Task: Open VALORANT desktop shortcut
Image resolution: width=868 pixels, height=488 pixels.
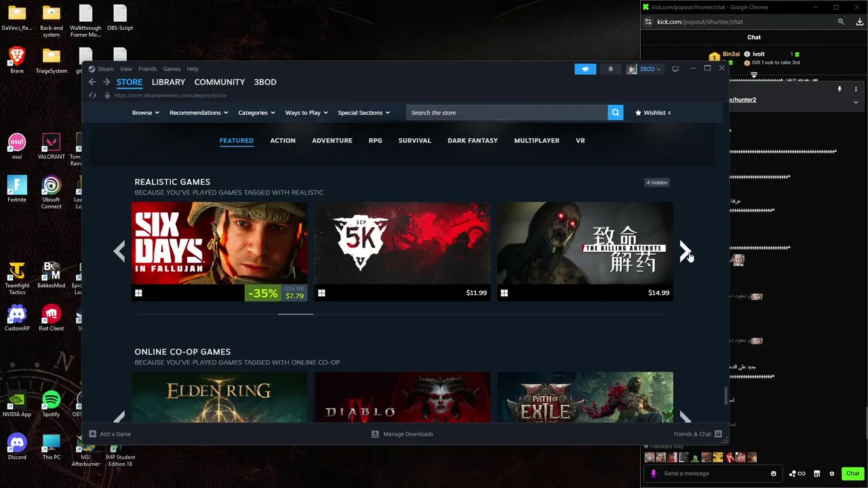Action: coord(51,146)
